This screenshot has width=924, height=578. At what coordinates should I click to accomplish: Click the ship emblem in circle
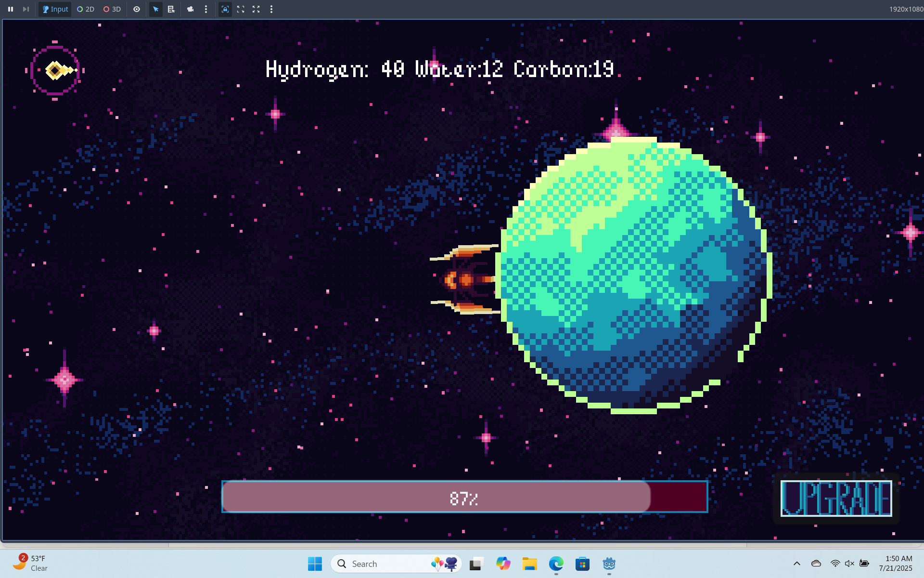point(55,70)
